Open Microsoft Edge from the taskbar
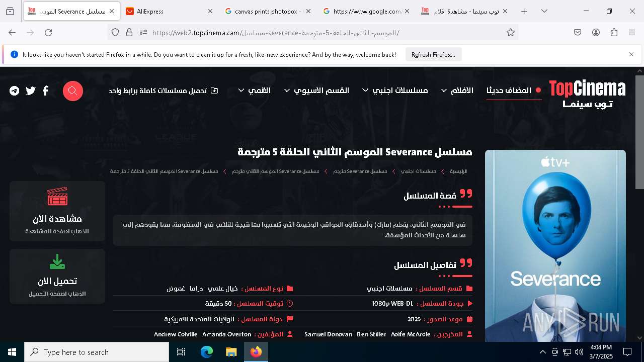The height and width of the screenshot is (362, 644). click(207, 352)
